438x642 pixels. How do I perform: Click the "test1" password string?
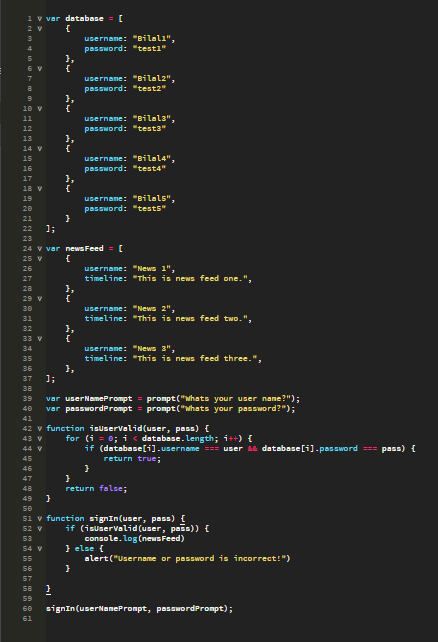(x=149, y=48)
